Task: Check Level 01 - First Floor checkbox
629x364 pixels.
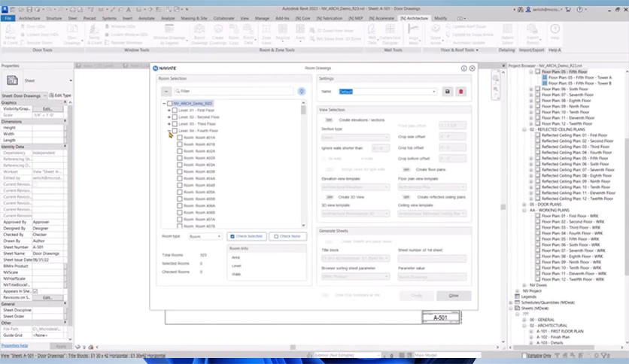Action: tap(175, 111)
